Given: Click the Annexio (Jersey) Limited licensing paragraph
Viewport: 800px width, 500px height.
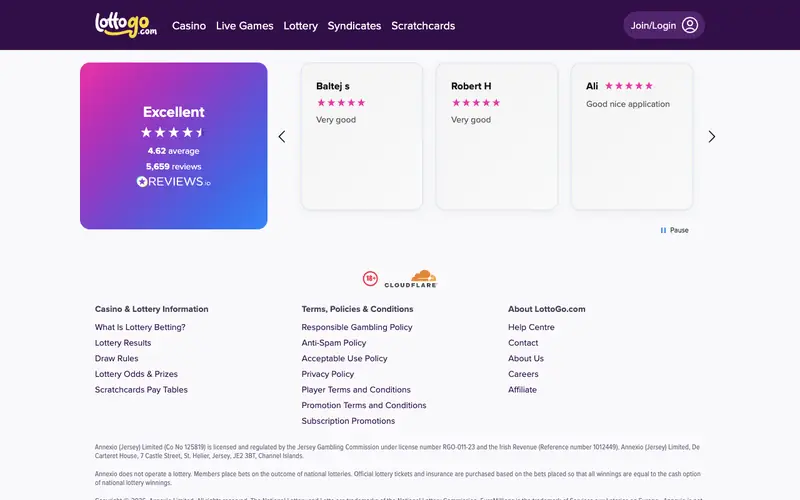Looking at the screenshot, I should (397, 452).
